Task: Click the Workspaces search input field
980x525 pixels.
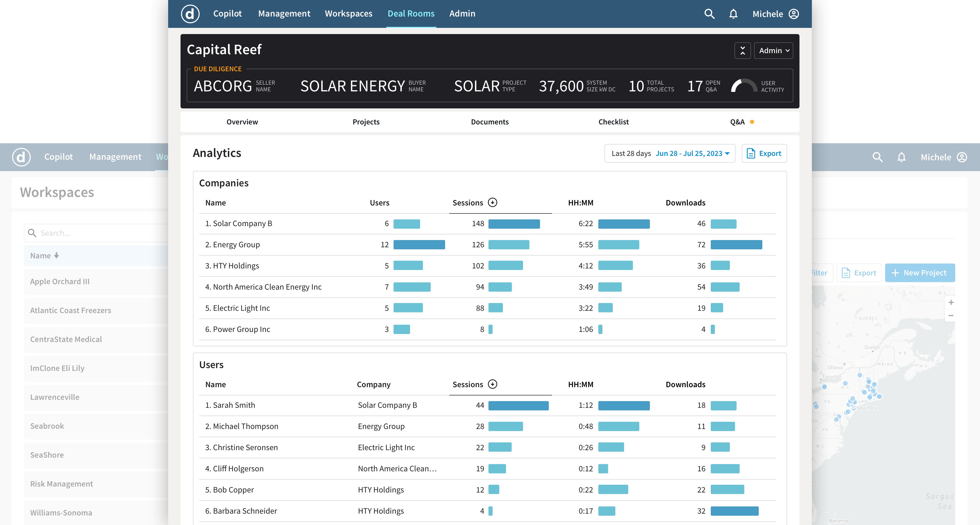Action: click(96, 233)
